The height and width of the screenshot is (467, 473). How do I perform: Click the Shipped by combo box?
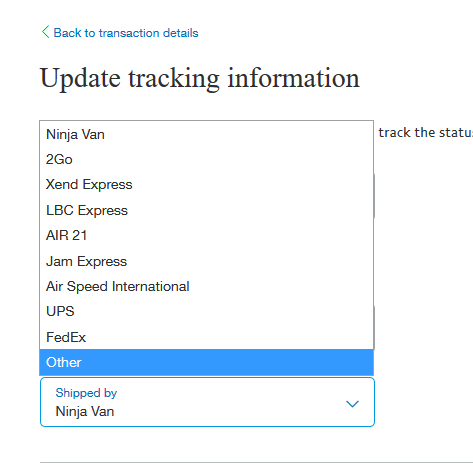click(207, 402)
